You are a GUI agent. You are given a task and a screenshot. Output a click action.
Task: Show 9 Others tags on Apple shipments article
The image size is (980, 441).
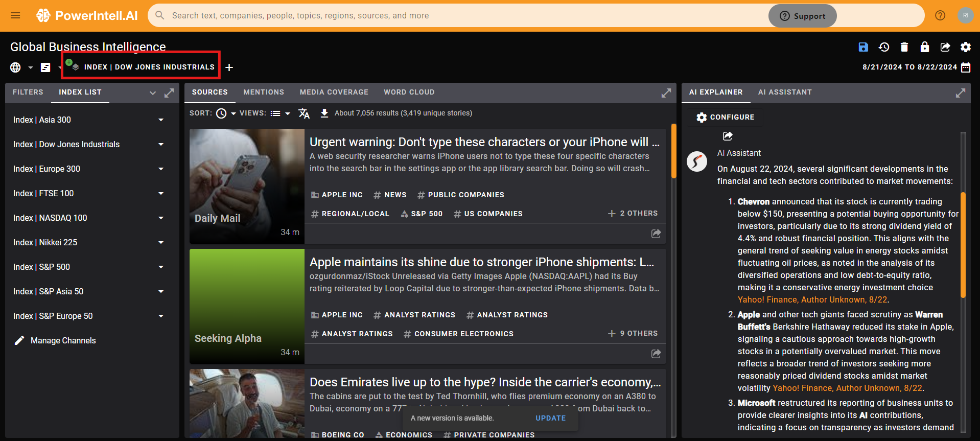point(633,334)
